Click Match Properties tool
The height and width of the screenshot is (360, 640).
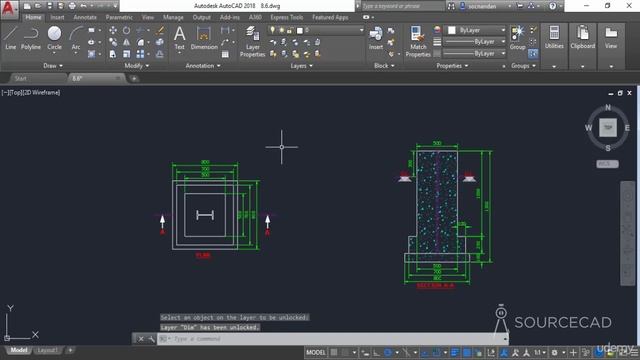click(x=418, y=42)
